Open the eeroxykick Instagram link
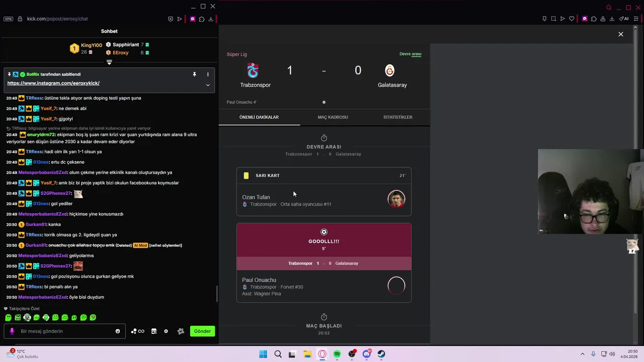 53,83
